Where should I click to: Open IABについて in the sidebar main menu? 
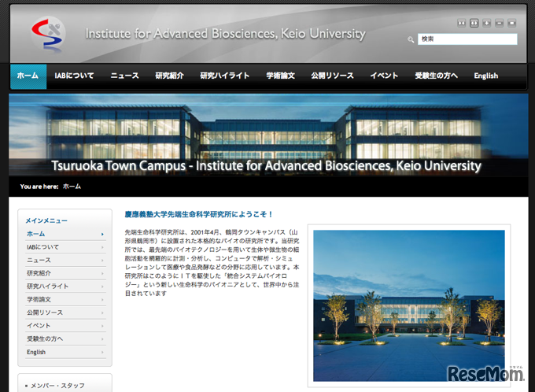pos(65,247)
